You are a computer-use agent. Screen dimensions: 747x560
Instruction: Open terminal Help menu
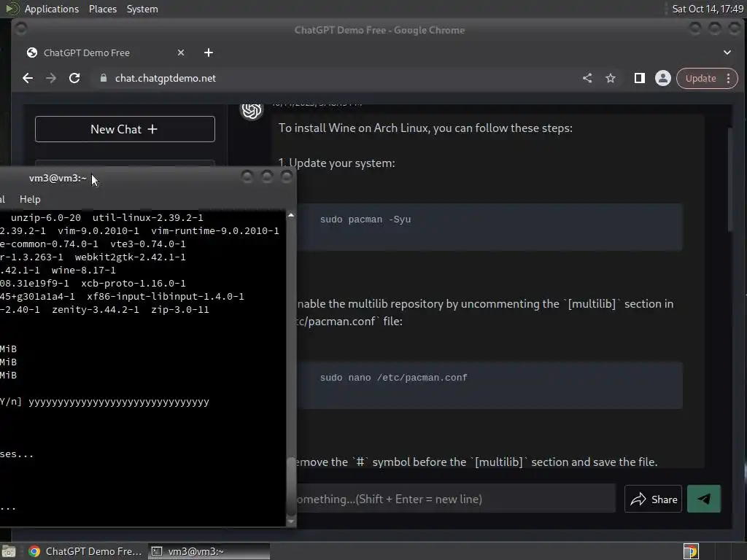[x=30, y=199]
